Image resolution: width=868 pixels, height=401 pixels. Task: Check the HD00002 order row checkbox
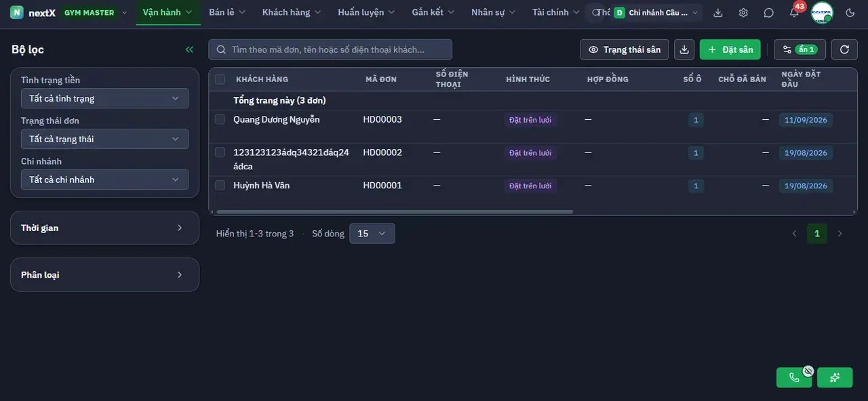pyautogui.click(x=220, y=152)
